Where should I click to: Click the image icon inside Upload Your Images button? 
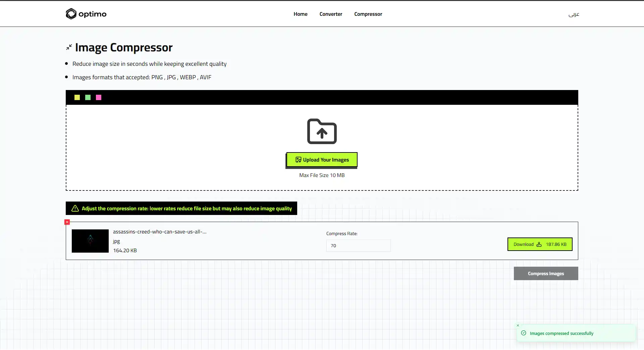pyautogui.click(x=298, y=160)
